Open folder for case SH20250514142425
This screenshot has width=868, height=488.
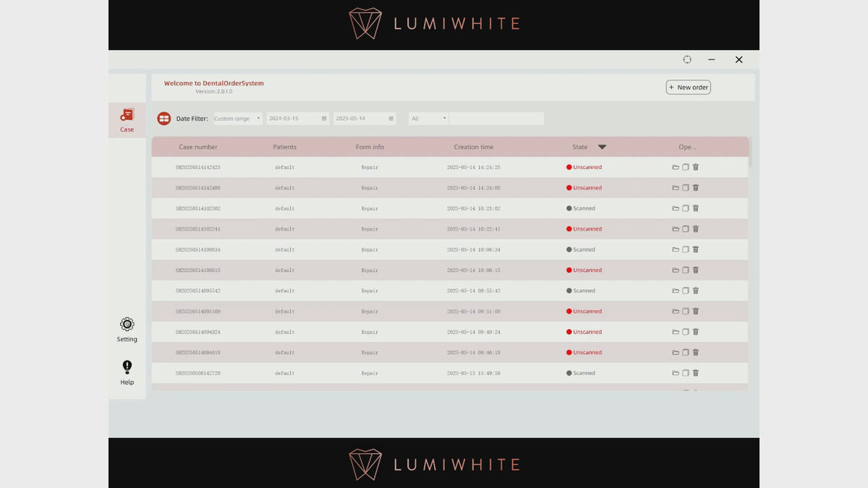[676, 167]
